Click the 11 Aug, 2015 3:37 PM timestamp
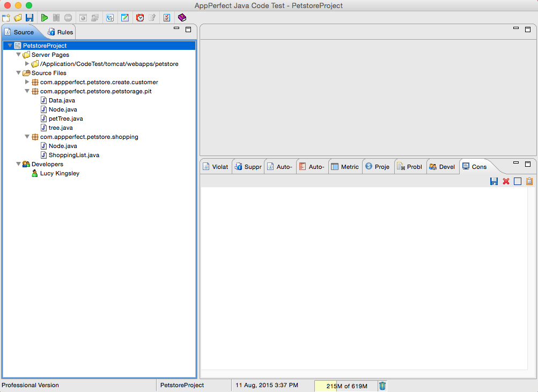538x392 pixels. (x=267, y=385)
